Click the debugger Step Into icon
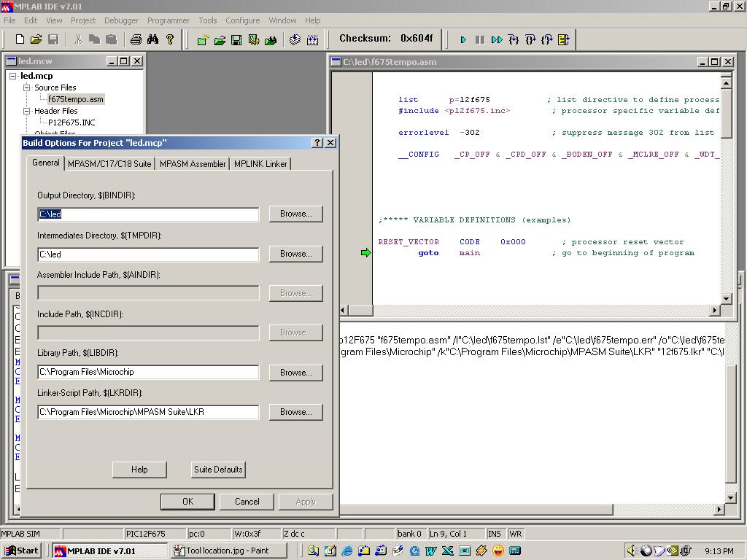The image size is (747, 560). click(514, 39)
